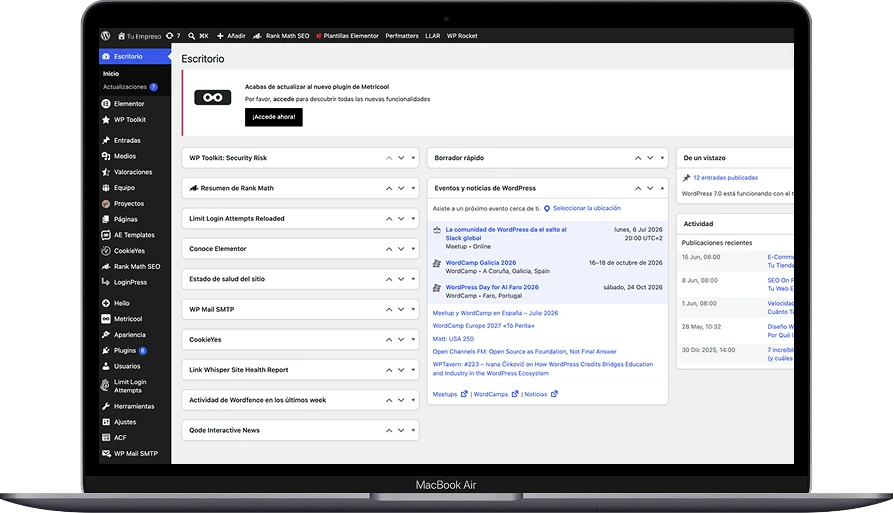Toggle Estado de salud del sitio panel
Image resolution: width=894 pixels, height=513 pixels.
click(x=413, y=279)
